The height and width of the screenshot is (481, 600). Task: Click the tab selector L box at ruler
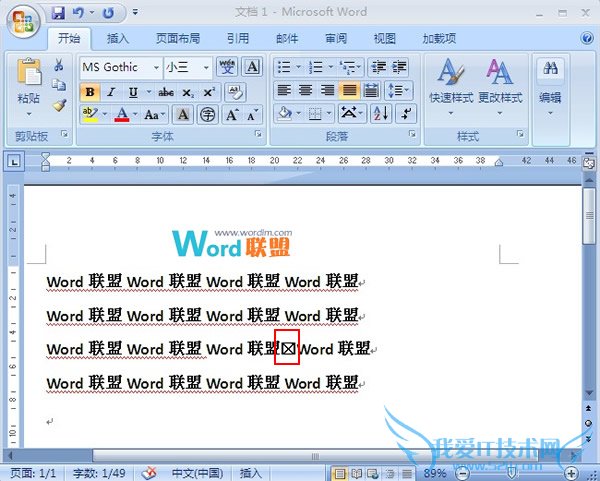pos(14,162)
